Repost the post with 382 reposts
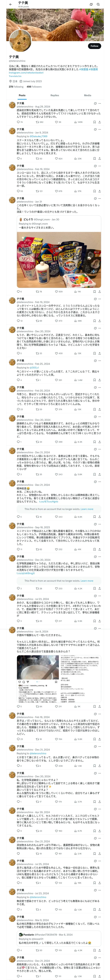 click(37, 122)
